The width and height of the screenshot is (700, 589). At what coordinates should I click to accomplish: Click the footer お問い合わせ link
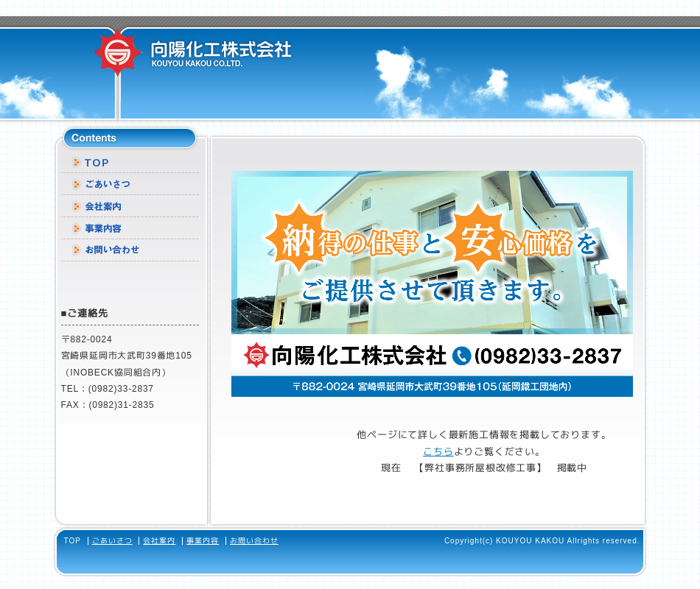click(x=254, y=540)
